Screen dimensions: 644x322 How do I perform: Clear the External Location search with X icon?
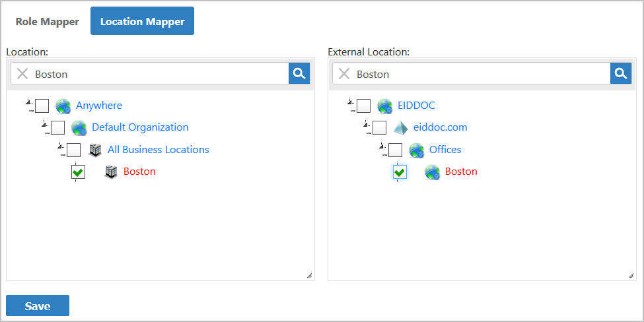pos(344,74)
